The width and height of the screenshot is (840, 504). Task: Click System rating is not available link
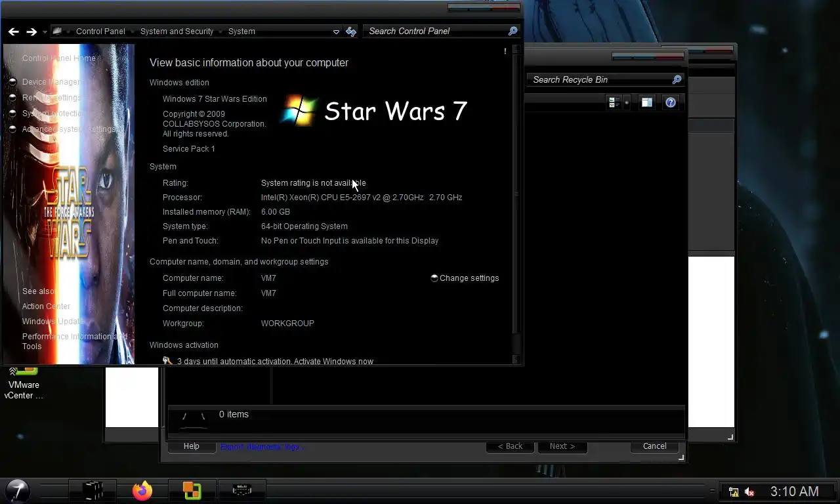[313, 183]
